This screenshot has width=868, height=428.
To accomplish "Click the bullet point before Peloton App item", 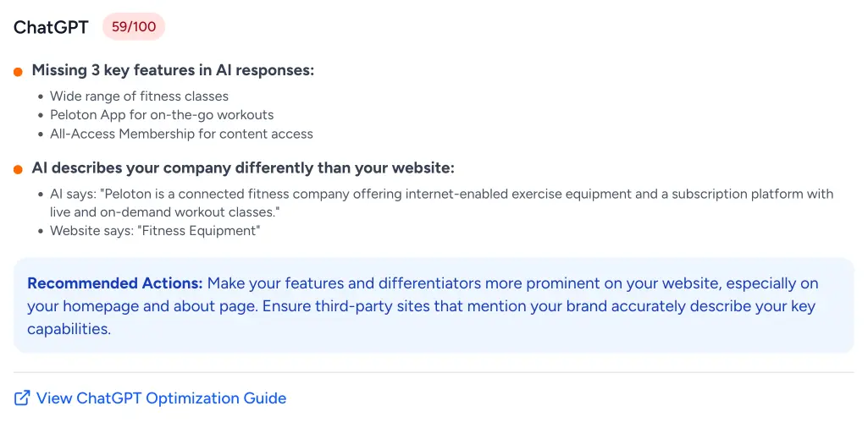I will click(x=41, y=116).
